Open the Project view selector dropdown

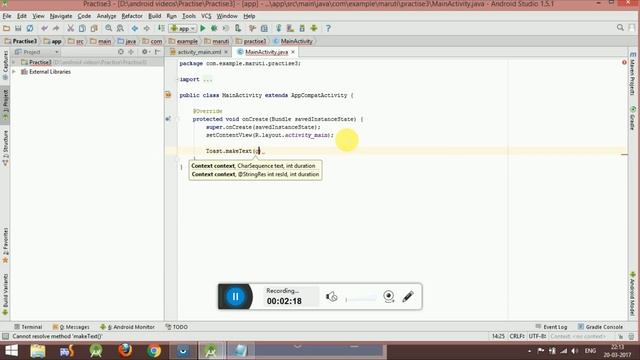click(x=37, y=52)
